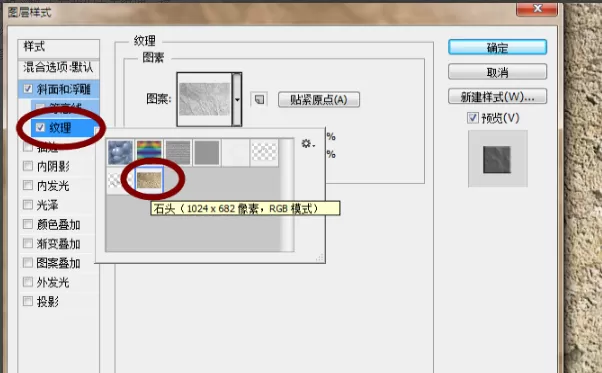Choose the solid gray pattern swatch
This screenshot has width=602, height=373.
click(207, 153)
